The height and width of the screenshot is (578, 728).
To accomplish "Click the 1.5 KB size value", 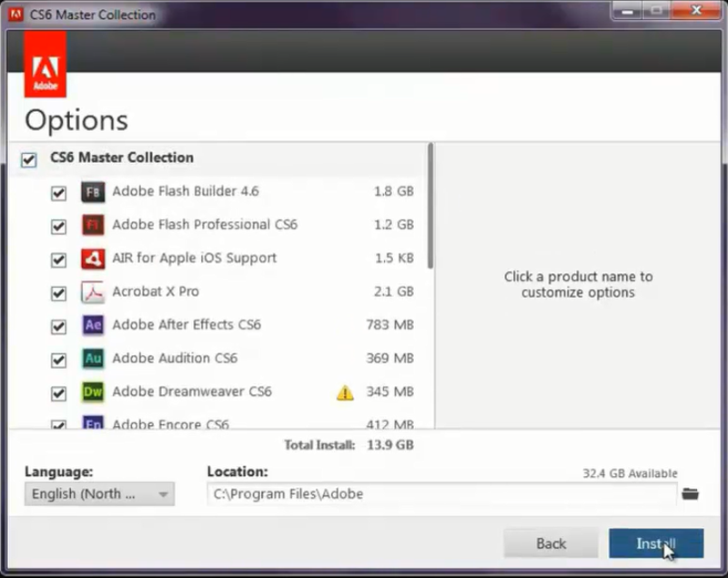I will click(394, 259).
